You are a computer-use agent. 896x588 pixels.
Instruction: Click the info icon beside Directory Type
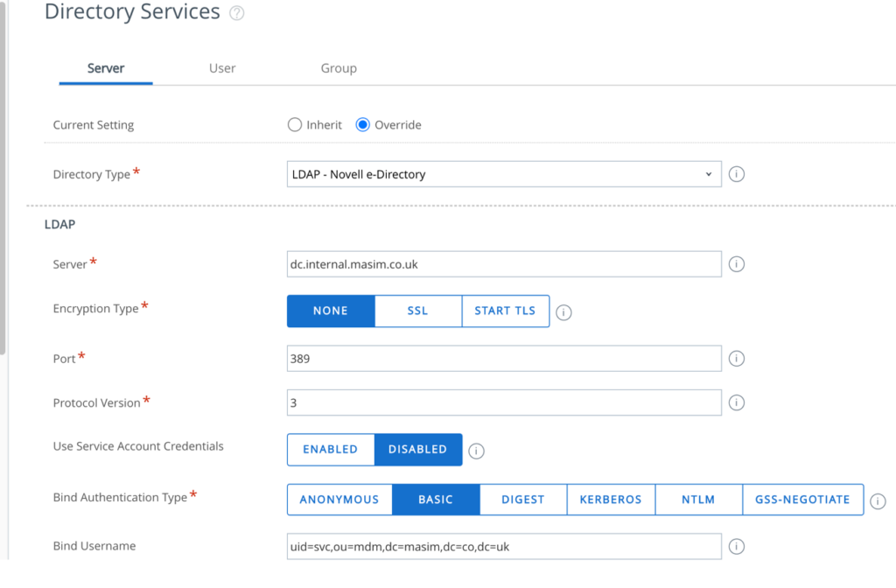tap(736, 174)
